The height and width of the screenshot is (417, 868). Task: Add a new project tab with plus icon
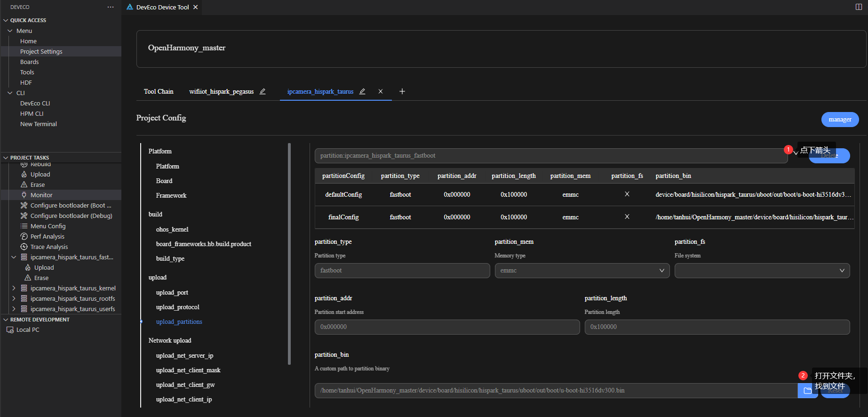(x=402, y=91)
